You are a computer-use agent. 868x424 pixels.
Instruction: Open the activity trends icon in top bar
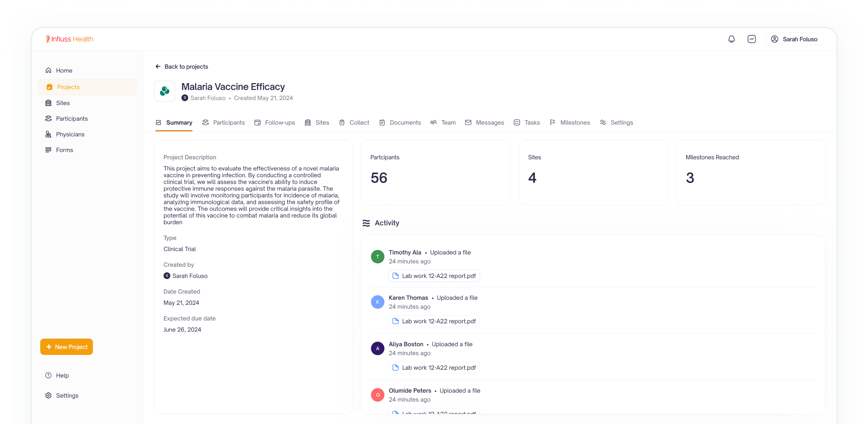(751, 39)
